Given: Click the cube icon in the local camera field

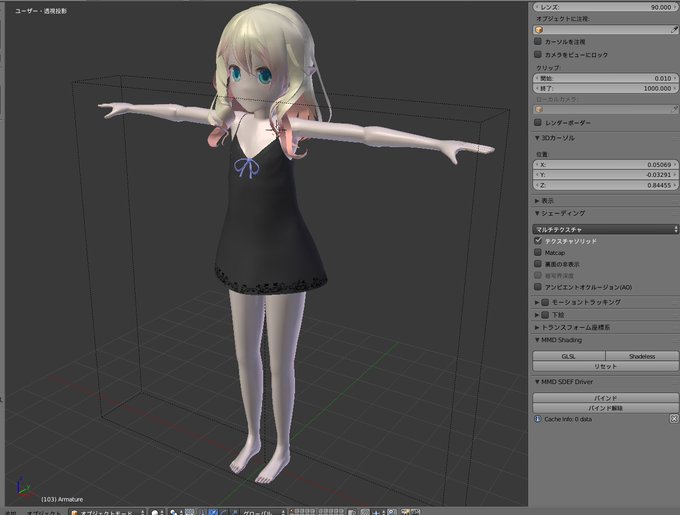Looking at the screenshot, I should pyautogui.click(x=539, y=109).
